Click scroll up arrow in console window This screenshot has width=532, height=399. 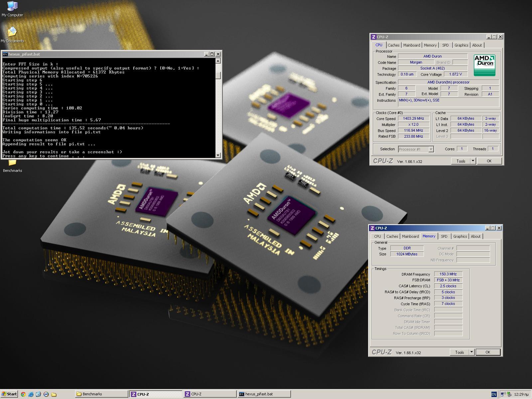coord(218,61)
